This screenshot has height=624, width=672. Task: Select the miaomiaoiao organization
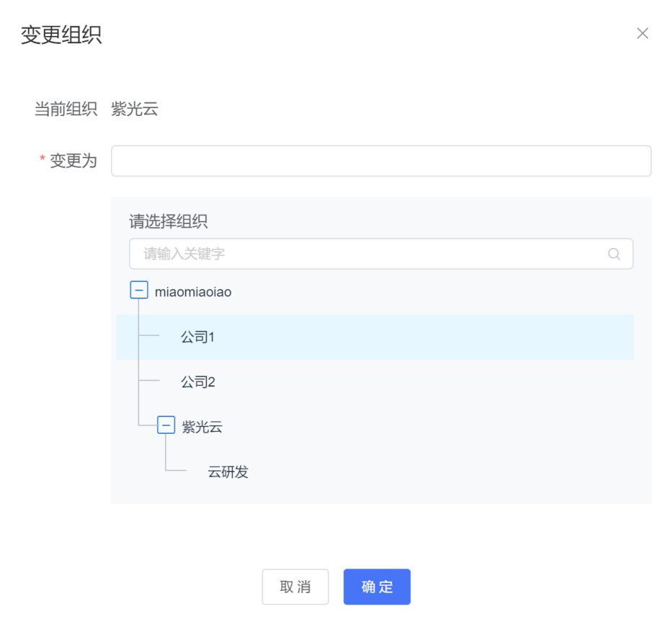point(193,292)
